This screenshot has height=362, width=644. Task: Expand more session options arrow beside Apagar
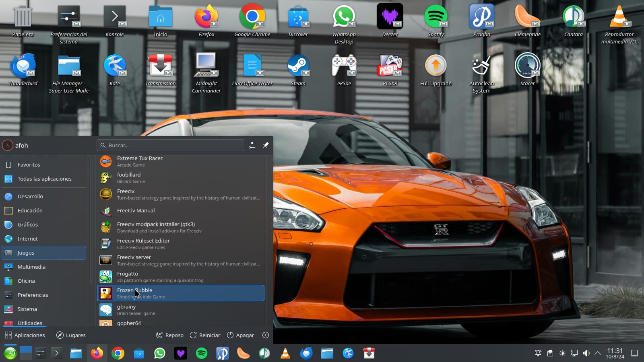pyautogui.click(x=265, y=335)
